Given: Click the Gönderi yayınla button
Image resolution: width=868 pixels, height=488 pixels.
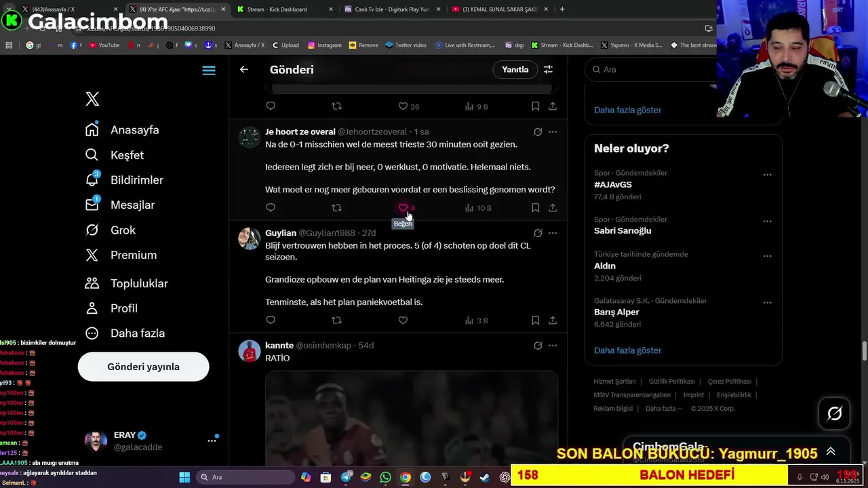Looking at the screenshot, I should 143,367.
